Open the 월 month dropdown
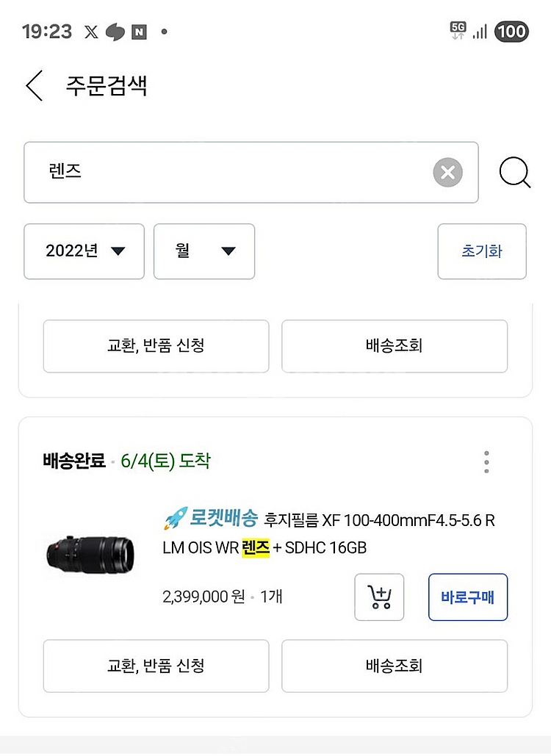 204,251
